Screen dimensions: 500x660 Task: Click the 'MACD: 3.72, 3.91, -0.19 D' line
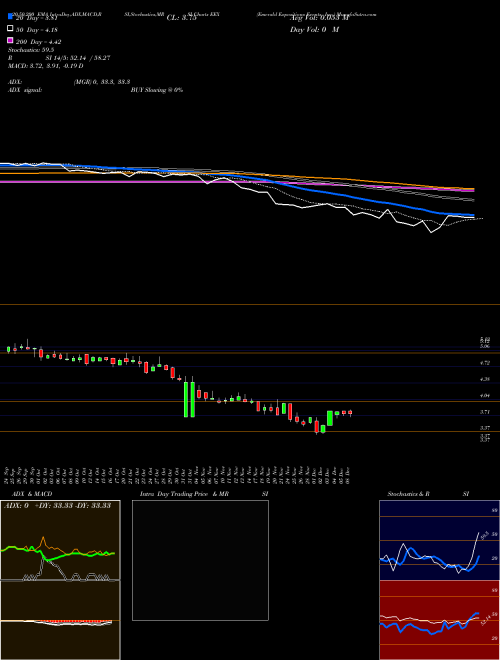tap(45, 66)
